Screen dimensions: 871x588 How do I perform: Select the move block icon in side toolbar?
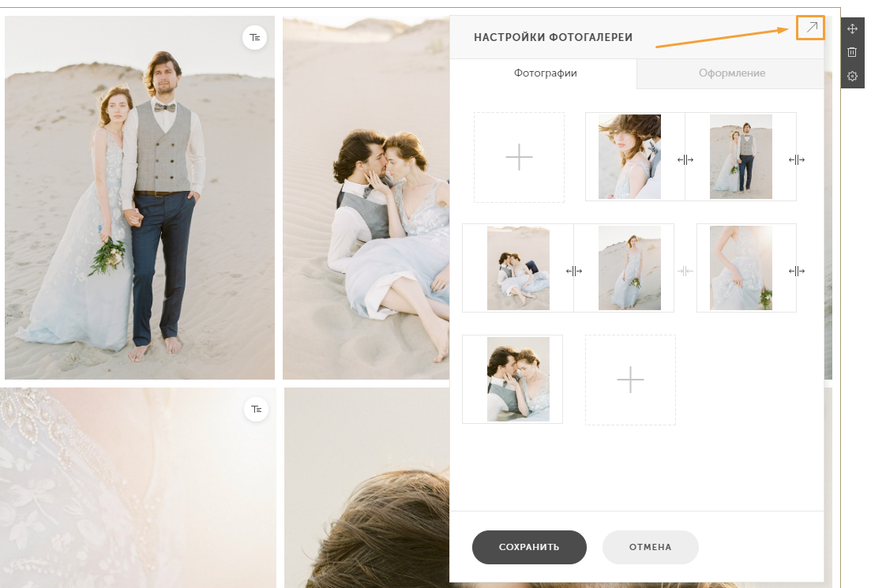click(852, 29)
